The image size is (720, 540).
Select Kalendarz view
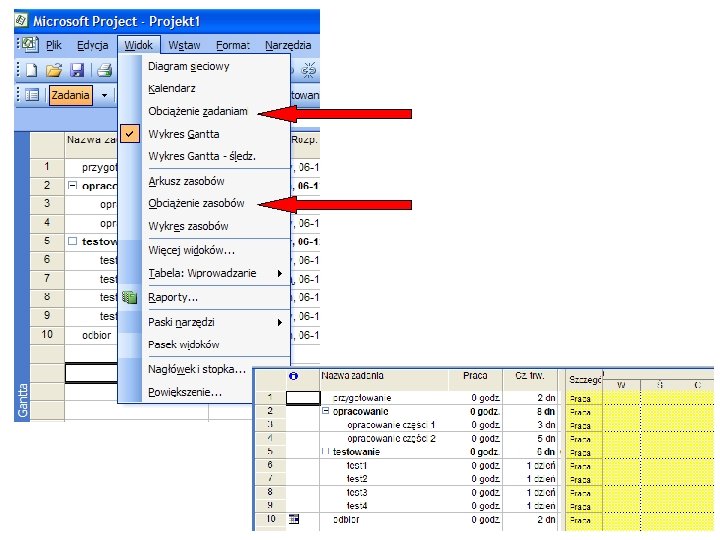click(172, 88)
